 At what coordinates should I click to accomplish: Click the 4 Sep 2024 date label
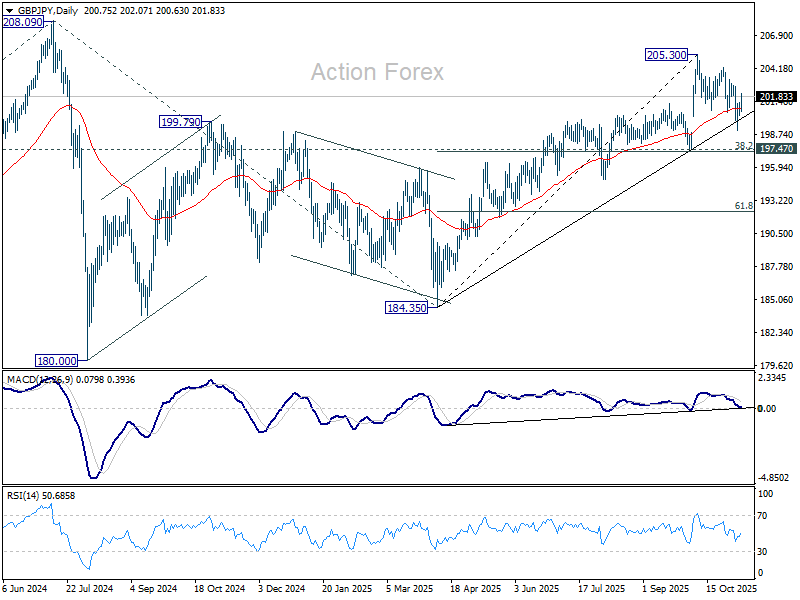pos(154,588)
